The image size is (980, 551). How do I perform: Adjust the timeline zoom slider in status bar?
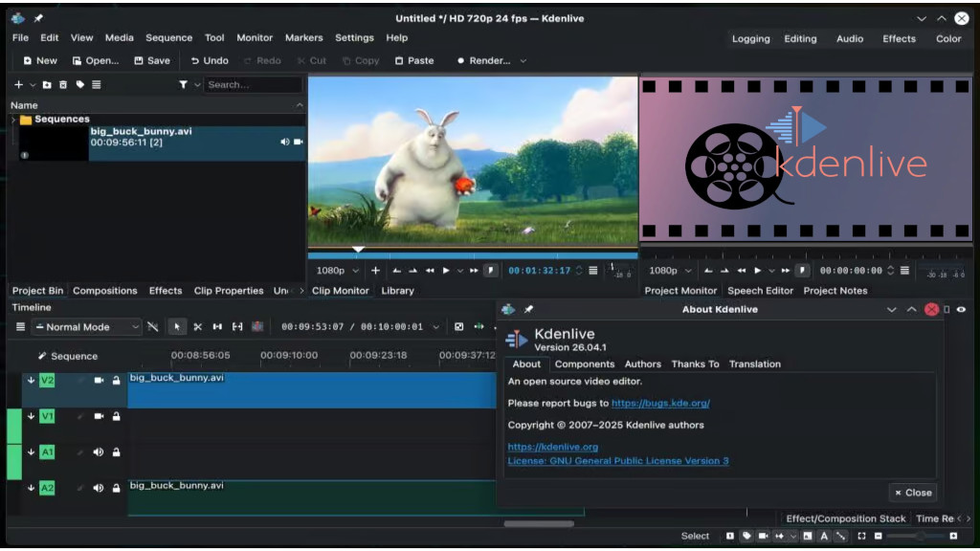point(916,536)
